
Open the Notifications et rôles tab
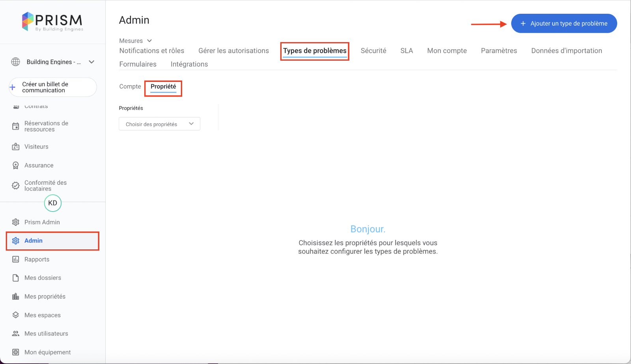pos(152,51)
